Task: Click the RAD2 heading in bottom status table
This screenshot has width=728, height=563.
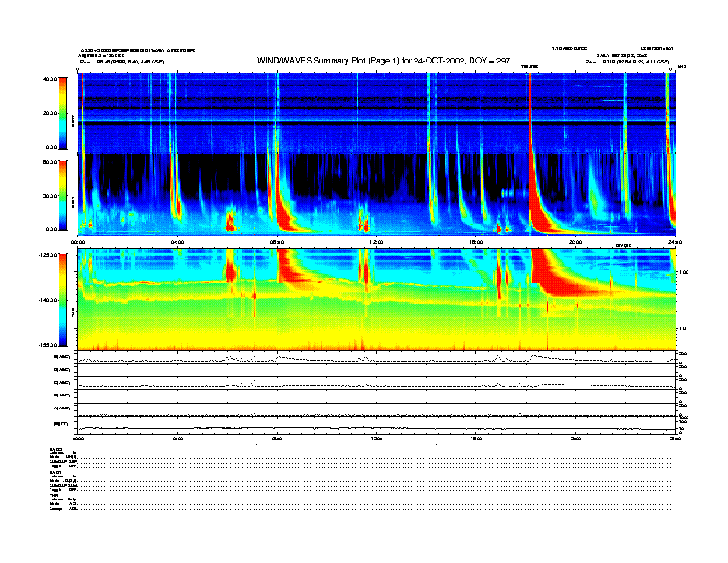Action: (x=56, y=450)
